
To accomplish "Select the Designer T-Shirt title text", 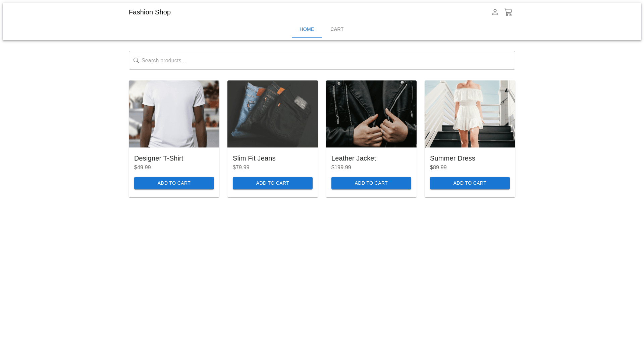I will click(159, 158).
